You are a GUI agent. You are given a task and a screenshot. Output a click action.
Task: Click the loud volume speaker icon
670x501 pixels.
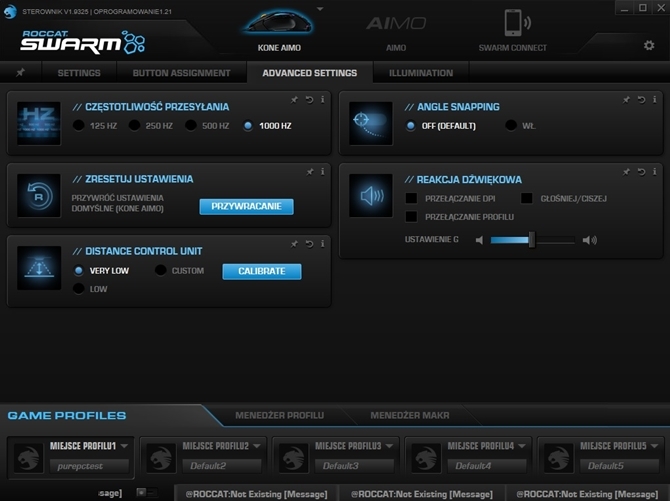click(590, 240)
